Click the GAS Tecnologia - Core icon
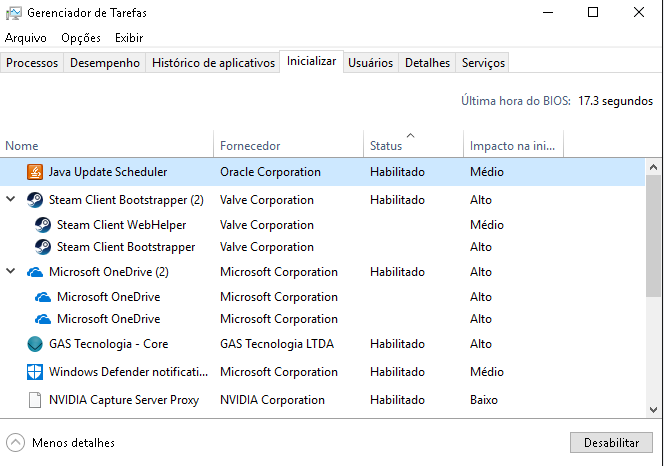 point(35,344)
